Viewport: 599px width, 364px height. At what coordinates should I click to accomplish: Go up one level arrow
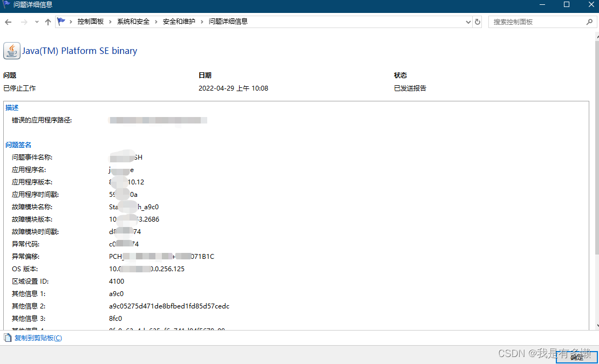(47, 22)
